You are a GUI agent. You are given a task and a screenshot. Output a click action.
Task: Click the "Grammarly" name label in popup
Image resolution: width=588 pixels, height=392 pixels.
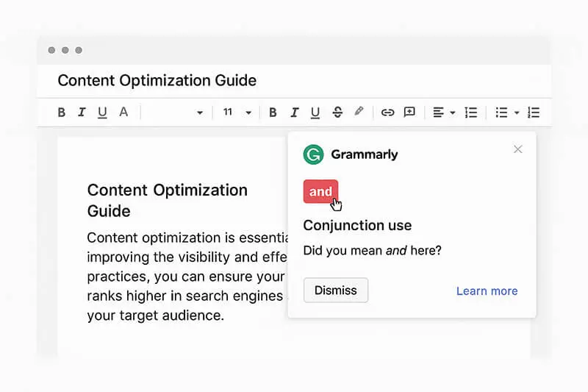pos(364,154)
